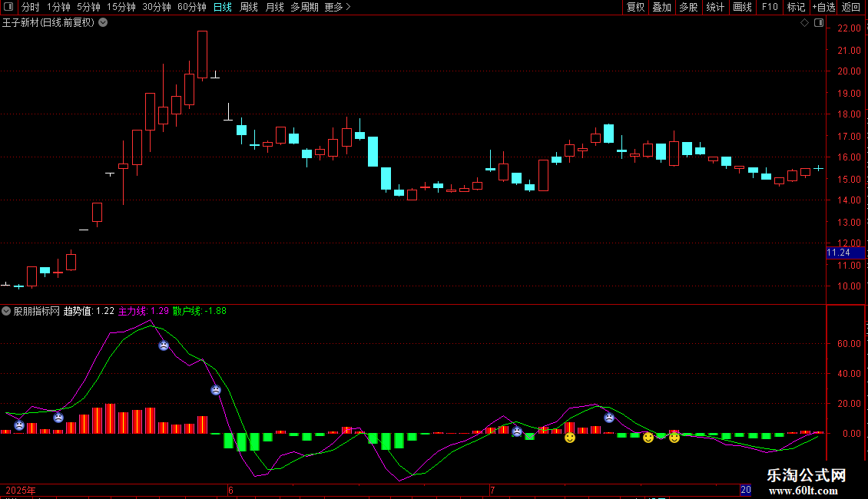
Task: Open dropdown beside 王子新材 chart title
Action: [x=103, y=23]
